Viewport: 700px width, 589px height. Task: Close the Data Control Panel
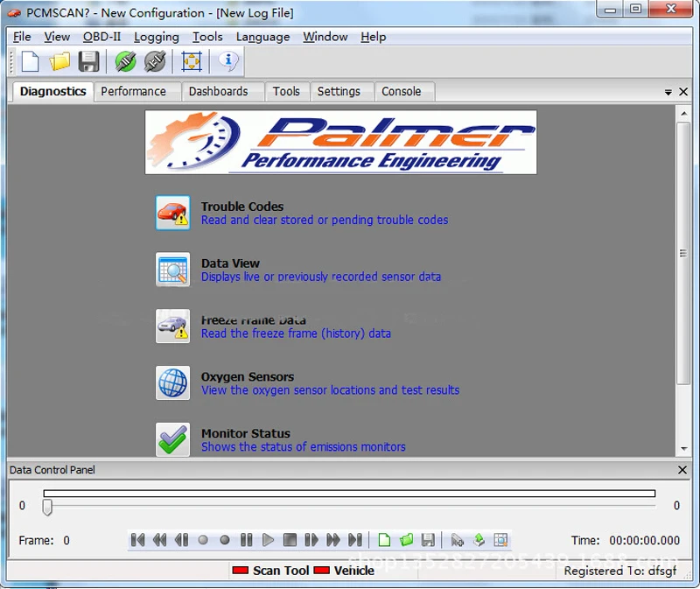click(x=682, y=470)
